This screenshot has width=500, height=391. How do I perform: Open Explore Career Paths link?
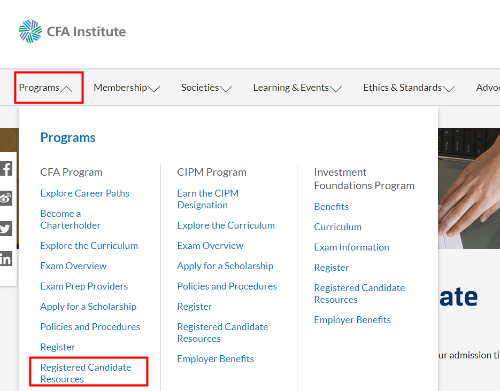click(x=85, y=193)
